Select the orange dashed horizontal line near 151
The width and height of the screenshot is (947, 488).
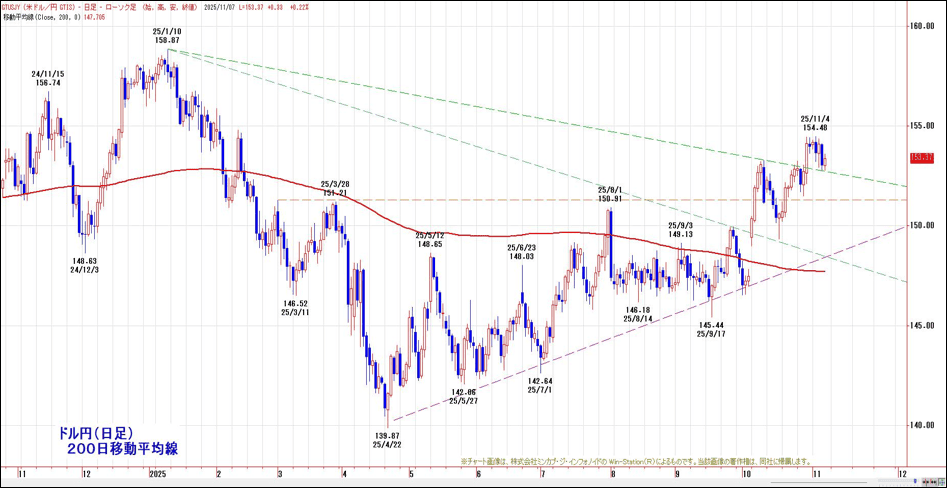tap(600, 200)
